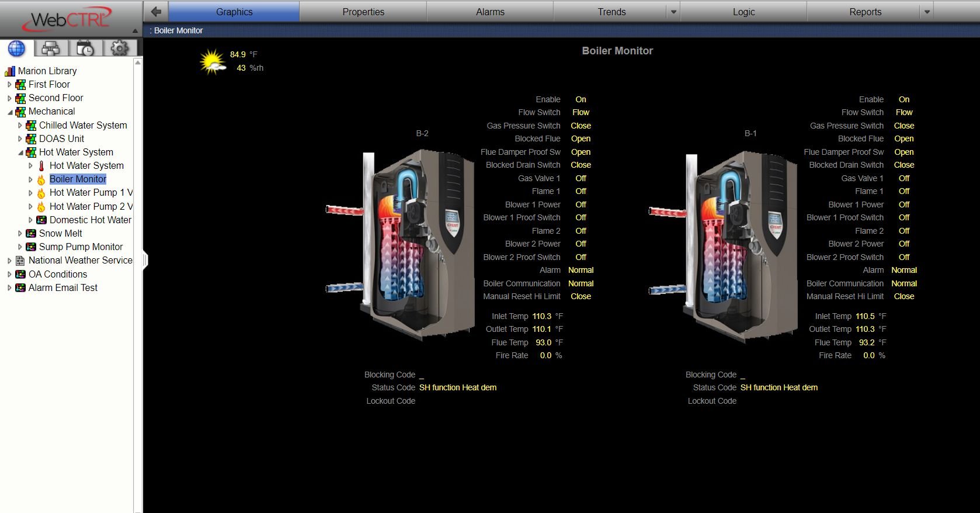Image resolution: width=980 pixels, height=513 pixels.
Task: Click the back arrow navigation button
Action: click(x=156, y=12)
